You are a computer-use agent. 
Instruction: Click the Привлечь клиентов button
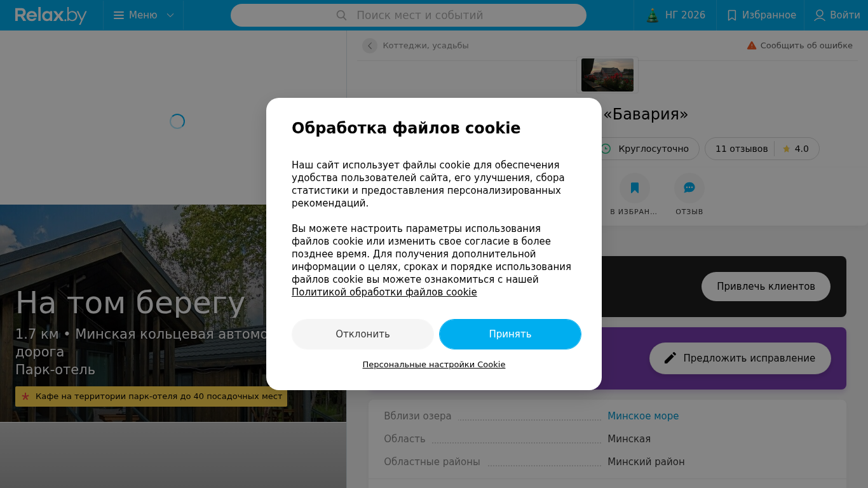766,287
